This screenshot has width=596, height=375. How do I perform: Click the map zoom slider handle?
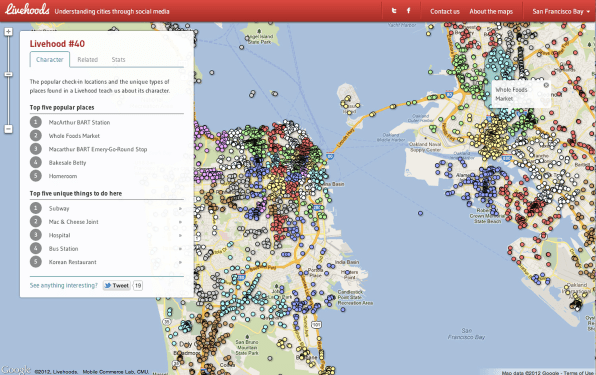click(x=8, y=74)
